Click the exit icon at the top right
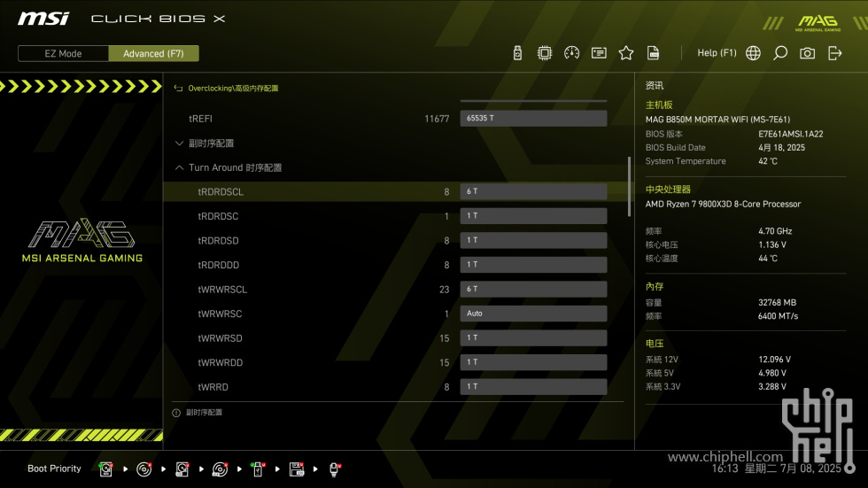Screen dimensions: 868x488 pos(834,53)
